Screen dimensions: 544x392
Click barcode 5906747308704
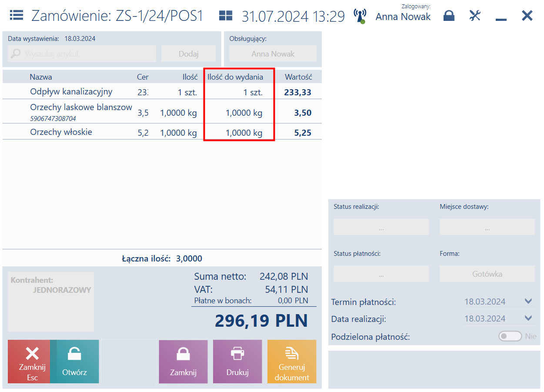click(x=53, y=118)
